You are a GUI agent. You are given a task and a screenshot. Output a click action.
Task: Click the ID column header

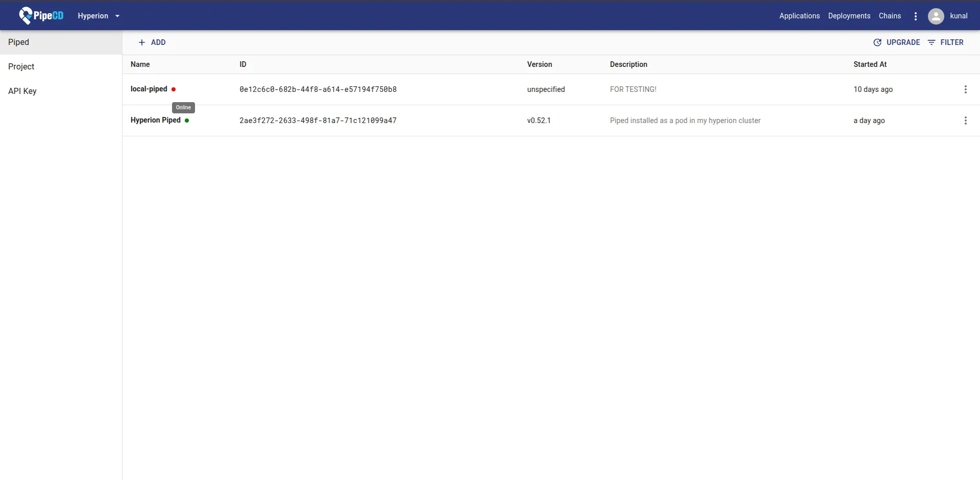coord(243,64)
